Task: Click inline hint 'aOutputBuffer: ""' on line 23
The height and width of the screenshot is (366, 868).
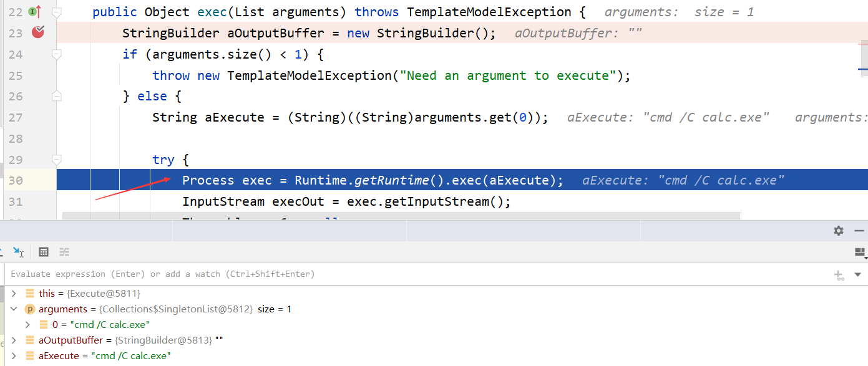Action: 578,33
